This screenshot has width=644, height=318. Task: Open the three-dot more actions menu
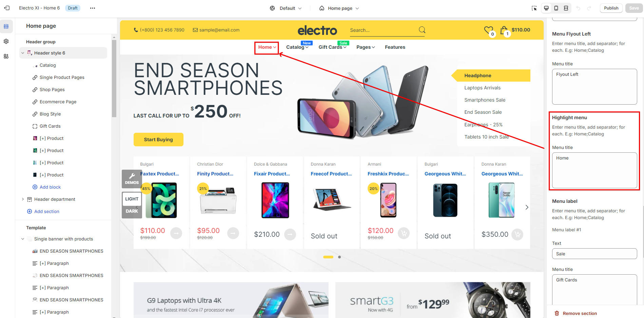click(x=93, y=8)
